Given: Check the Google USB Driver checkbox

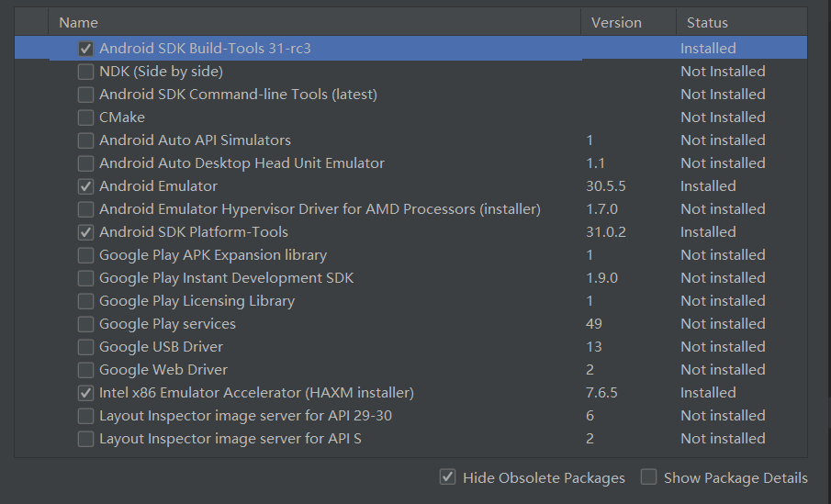Looking at the screenshot, I should click(85, 347).
